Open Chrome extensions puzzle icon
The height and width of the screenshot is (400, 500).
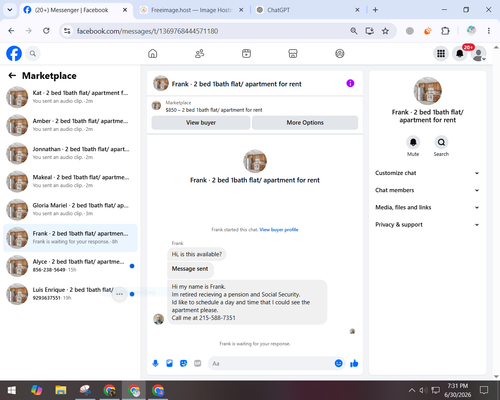pyautogui.click(x=445, y=31)
